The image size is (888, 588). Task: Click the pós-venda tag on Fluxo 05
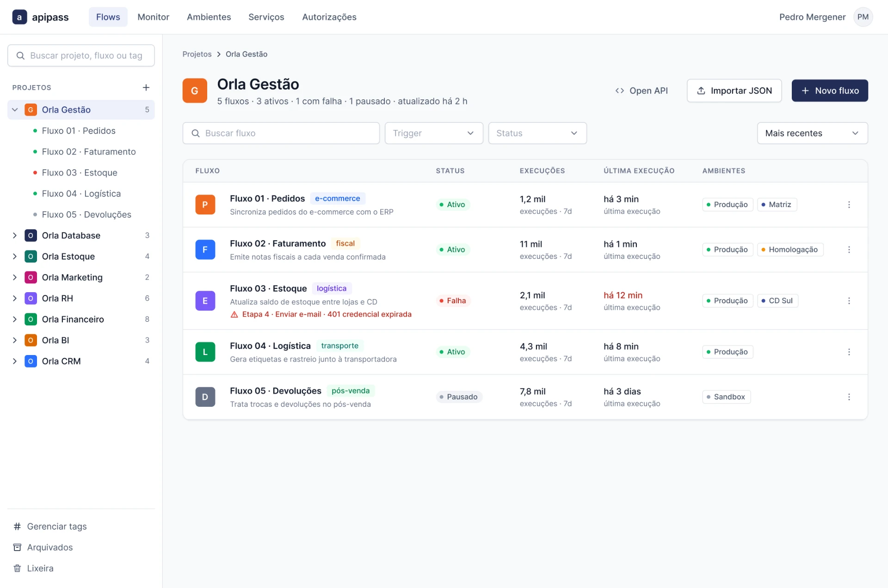point(351,391)
